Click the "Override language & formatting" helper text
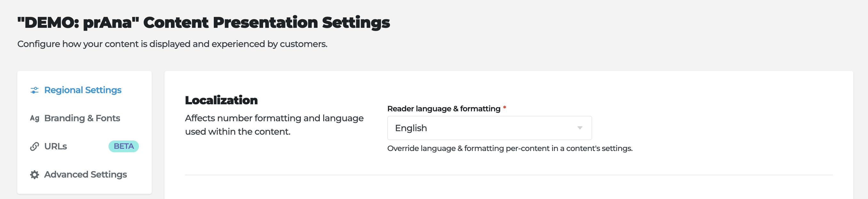This screenshot has height=199, width=868. coord(510,148)
